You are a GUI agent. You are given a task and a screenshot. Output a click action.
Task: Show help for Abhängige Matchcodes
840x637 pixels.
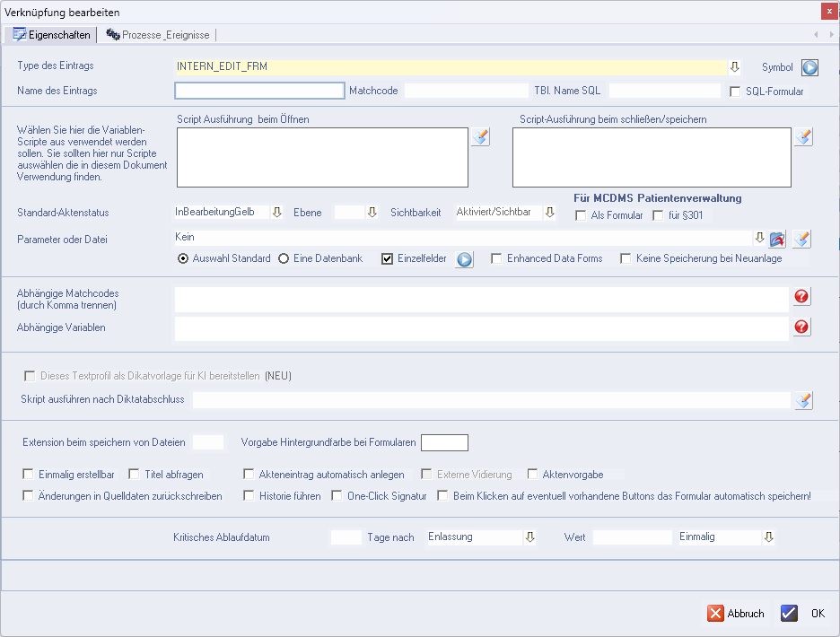[x=801, y=297]
